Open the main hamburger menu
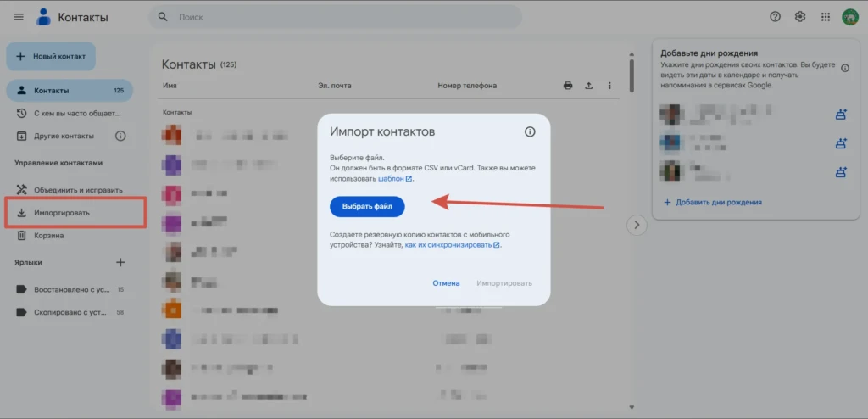 (x=19, y=17)
